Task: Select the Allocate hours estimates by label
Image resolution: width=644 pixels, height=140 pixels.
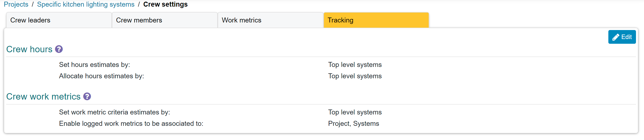Action: coord(102,76)
